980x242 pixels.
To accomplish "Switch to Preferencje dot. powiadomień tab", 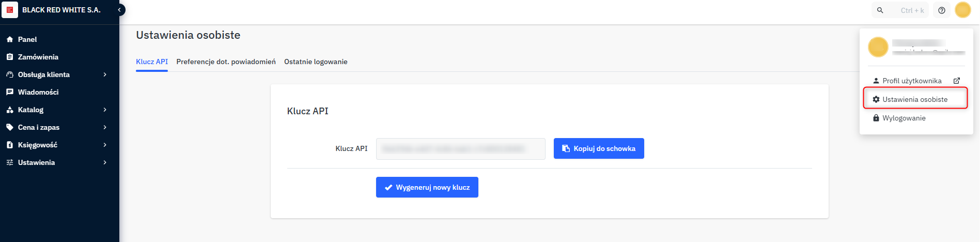I will point(226,62).
